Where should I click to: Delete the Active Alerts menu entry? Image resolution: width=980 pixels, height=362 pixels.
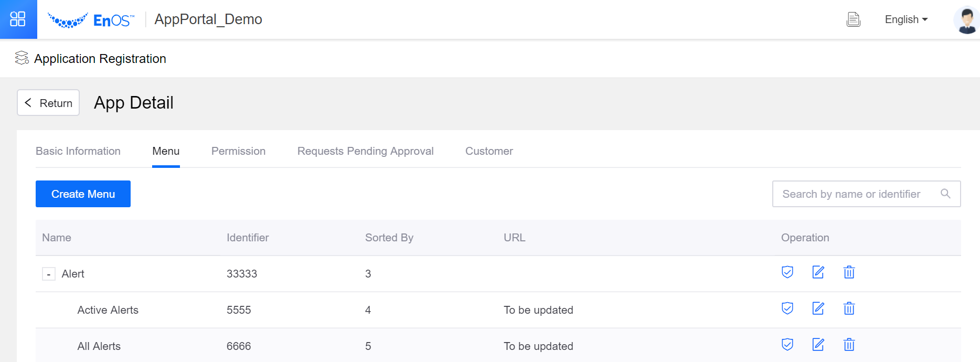pos(849,308)
